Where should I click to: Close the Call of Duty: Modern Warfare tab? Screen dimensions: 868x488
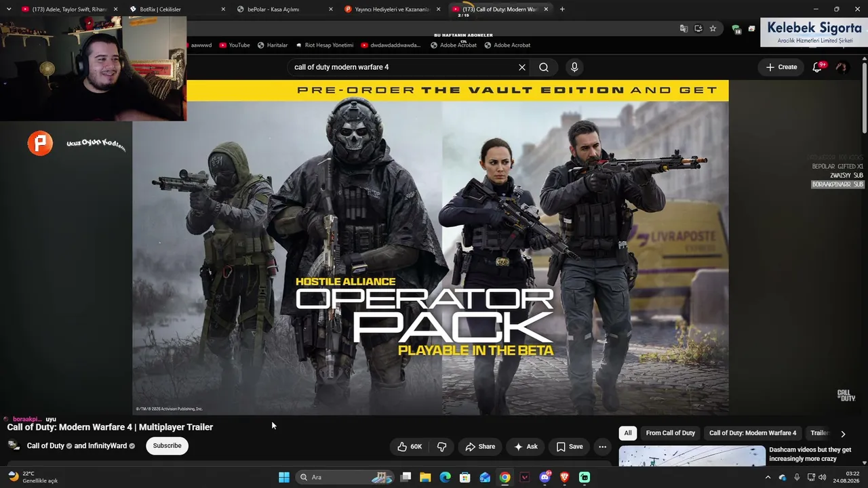(x=546, y=9)
